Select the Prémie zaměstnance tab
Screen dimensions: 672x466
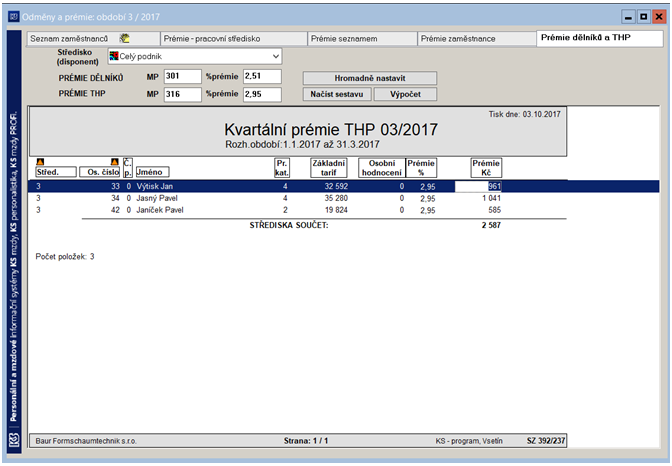coord(477,39)
